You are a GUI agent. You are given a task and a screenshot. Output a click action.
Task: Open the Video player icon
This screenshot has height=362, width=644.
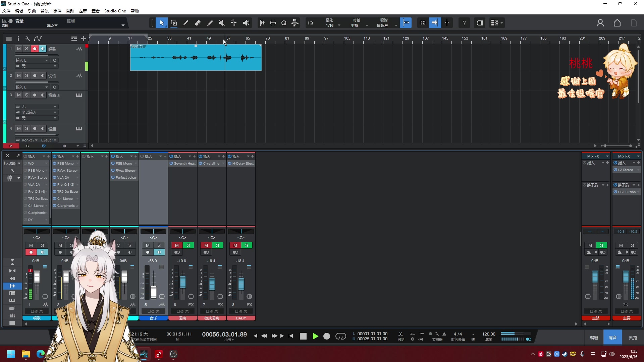coord(480,23)
